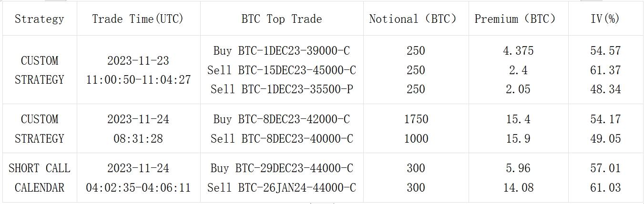This screenshot has height=204, width=644.
Task: Click the 04:02:35-04:06:11 time range
Action: (138, 187)
